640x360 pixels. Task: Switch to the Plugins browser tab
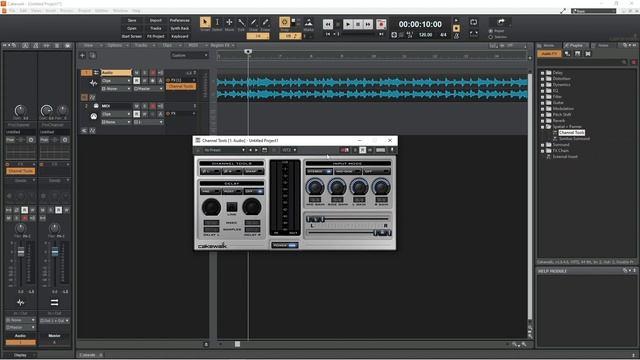[576, 45]
